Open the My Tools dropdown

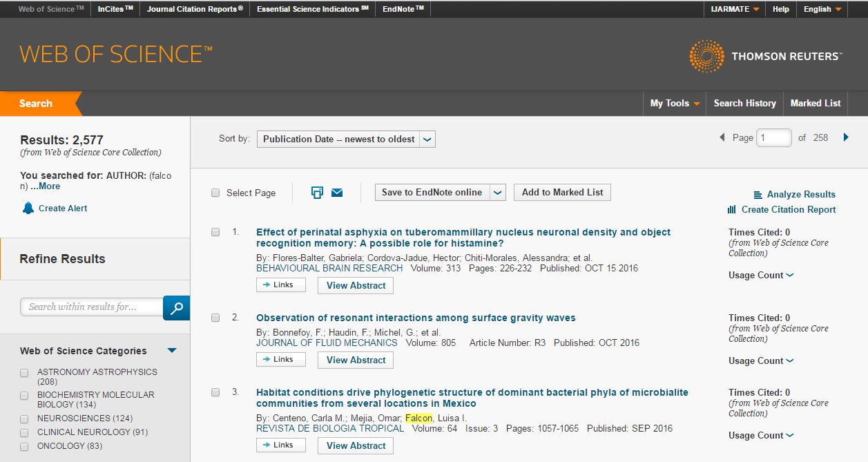click(x=675, y=103)
